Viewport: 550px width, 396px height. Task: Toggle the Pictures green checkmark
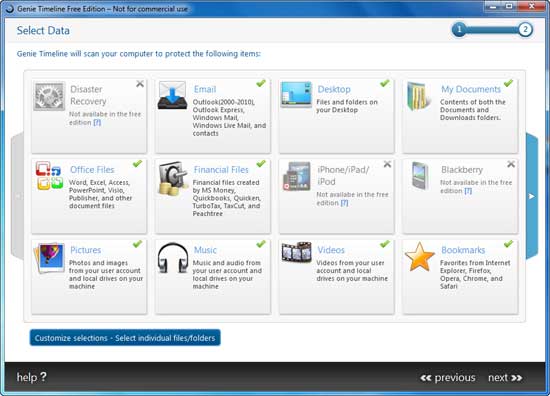(138, 244)
